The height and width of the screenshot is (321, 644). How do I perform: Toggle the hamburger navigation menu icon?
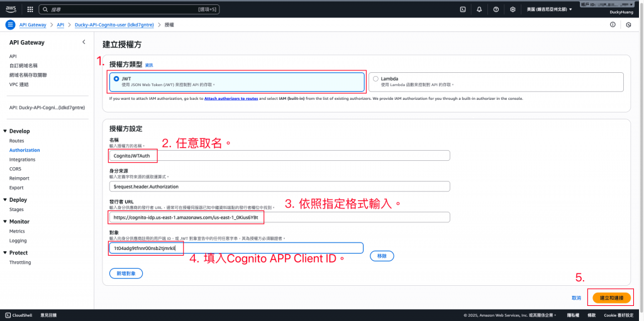coord(10,24)
